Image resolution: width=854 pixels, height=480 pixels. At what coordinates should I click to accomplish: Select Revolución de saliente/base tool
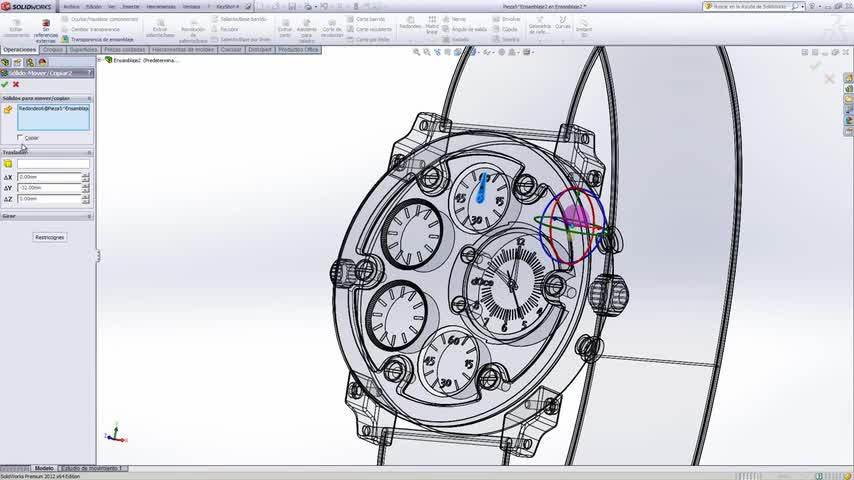193,31
